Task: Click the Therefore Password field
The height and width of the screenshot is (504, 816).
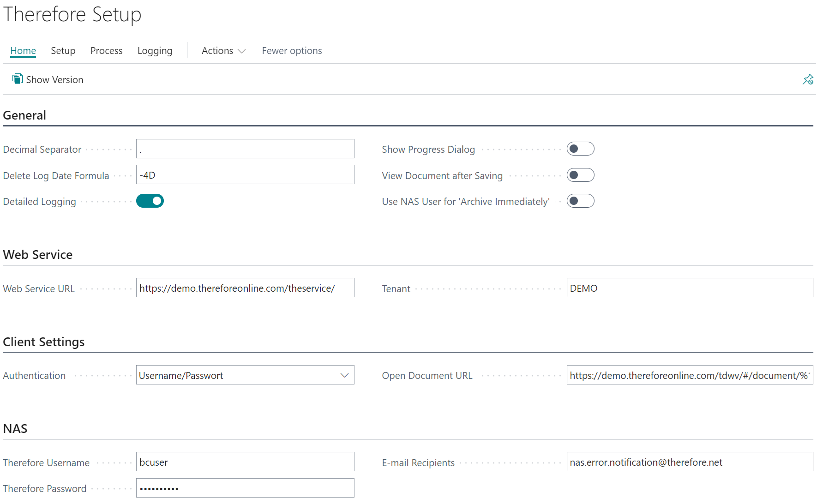Action: pos(245,488)
